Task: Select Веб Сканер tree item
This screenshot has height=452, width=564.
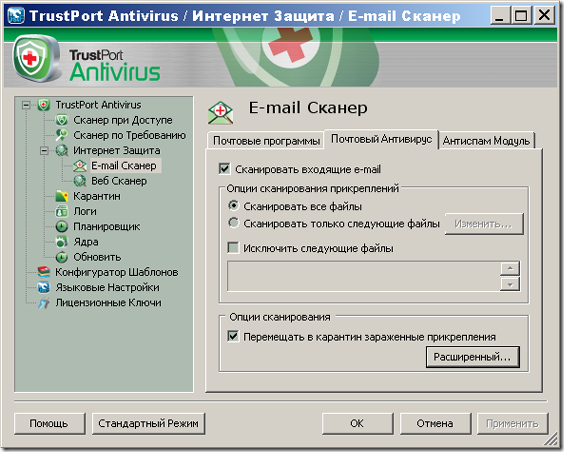Action: click(x=119, y=181)
